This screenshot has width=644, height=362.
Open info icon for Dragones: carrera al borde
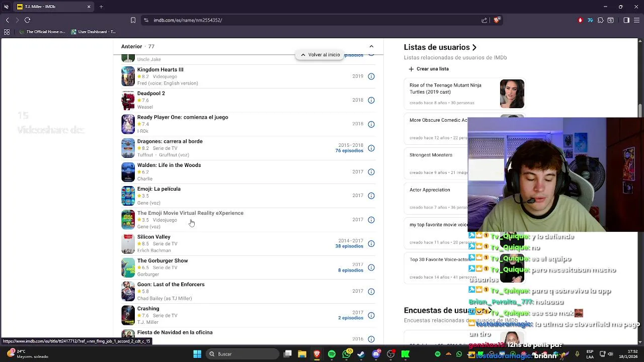[x=371, y=148]
